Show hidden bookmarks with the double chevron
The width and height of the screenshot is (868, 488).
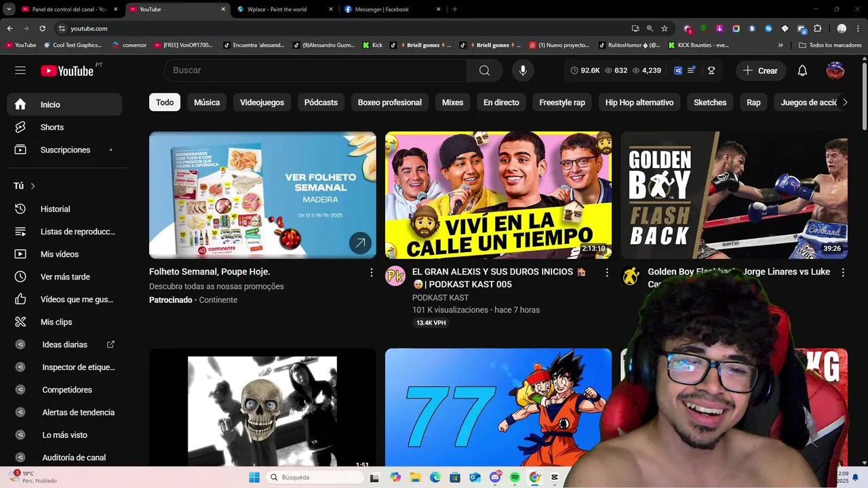781,45
